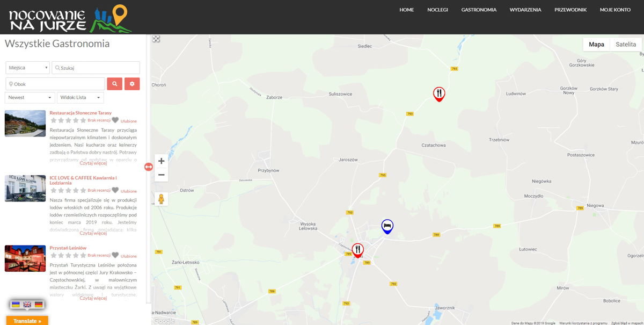Open the Miejsca dropdown
The width and height of the screenshot is (644, 325).
point(28,68)
